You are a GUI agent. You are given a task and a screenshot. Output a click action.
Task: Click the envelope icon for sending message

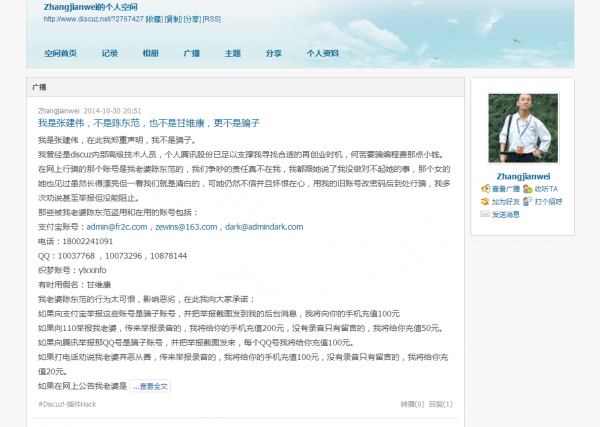(x=485, y=214)
